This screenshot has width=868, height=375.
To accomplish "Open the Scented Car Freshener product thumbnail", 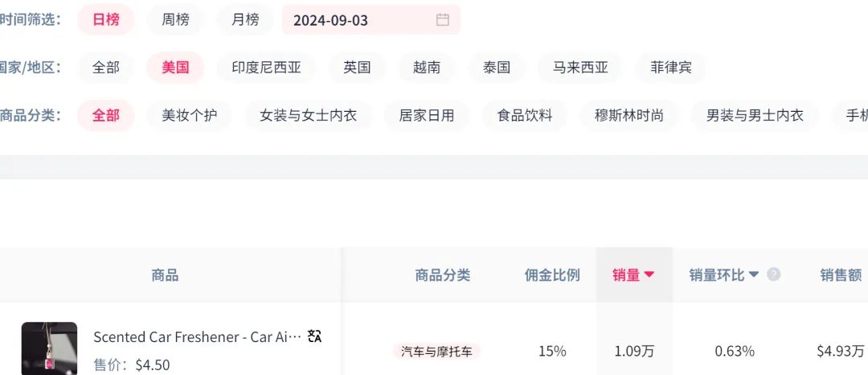I will tap(49, 348).
